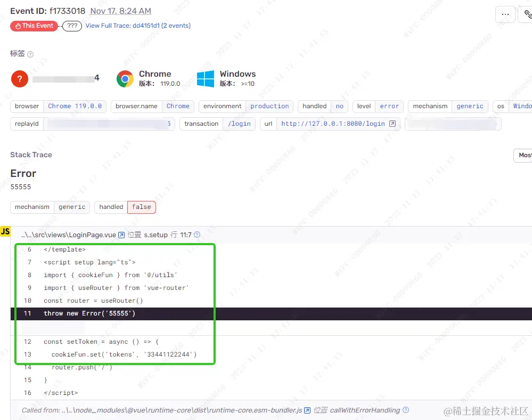Click the Windows logo icon

[x=206, y=79]
